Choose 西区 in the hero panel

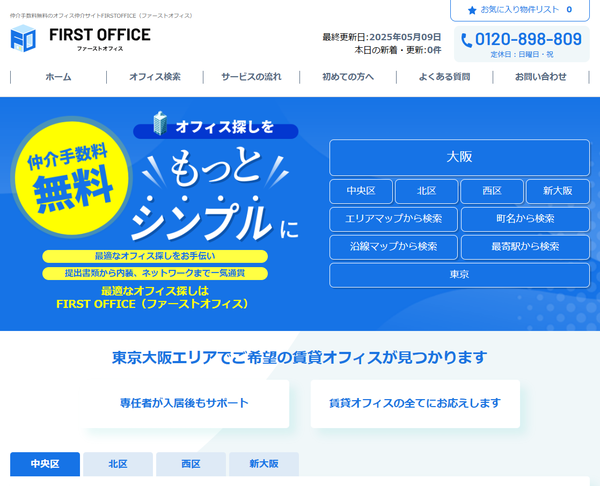[x=492, y=191]
